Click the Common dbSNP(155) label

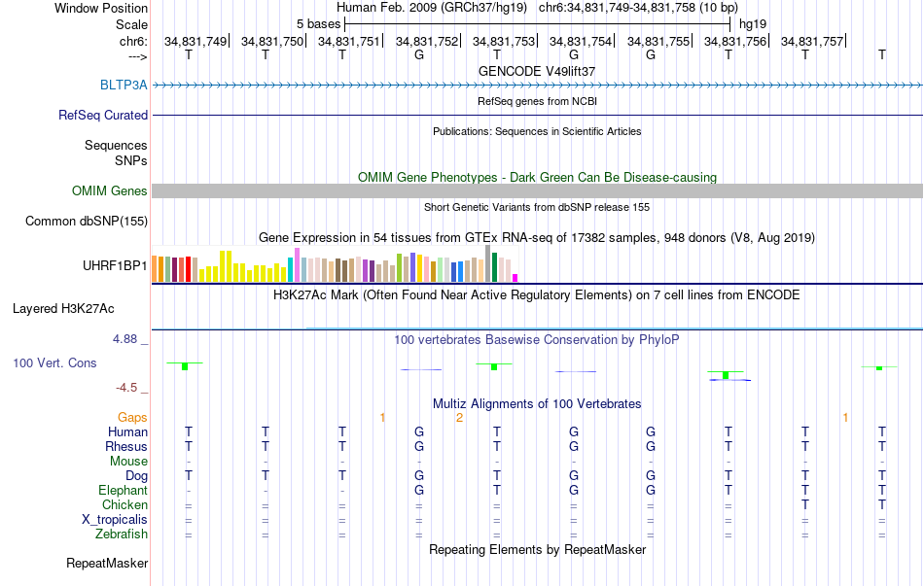click(87, 221)
